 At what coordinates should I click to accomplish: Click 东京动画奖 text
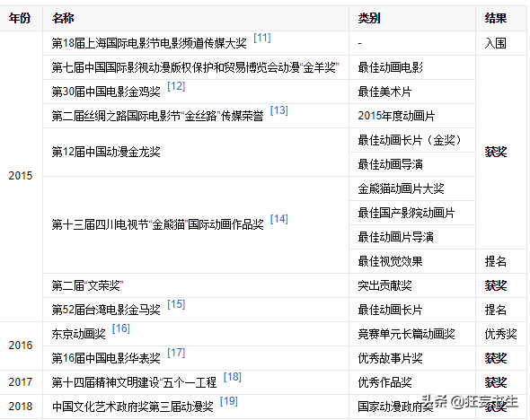(78, 334)
